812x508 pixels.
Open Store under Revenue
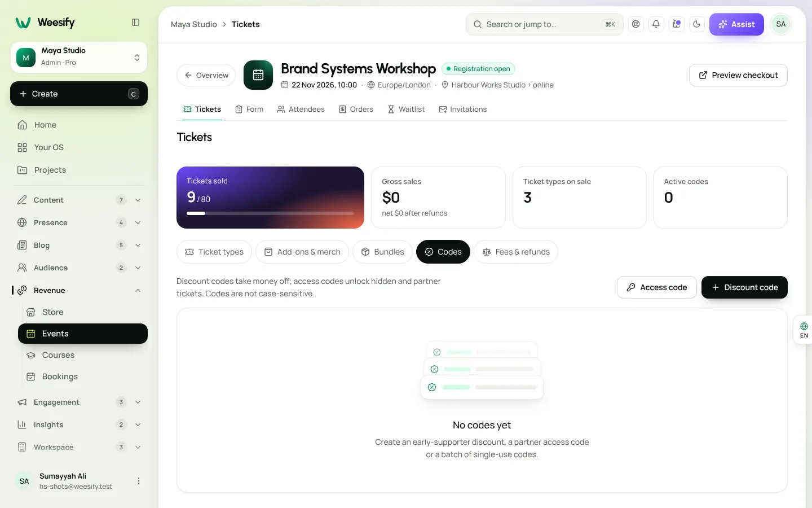point(83,312)
